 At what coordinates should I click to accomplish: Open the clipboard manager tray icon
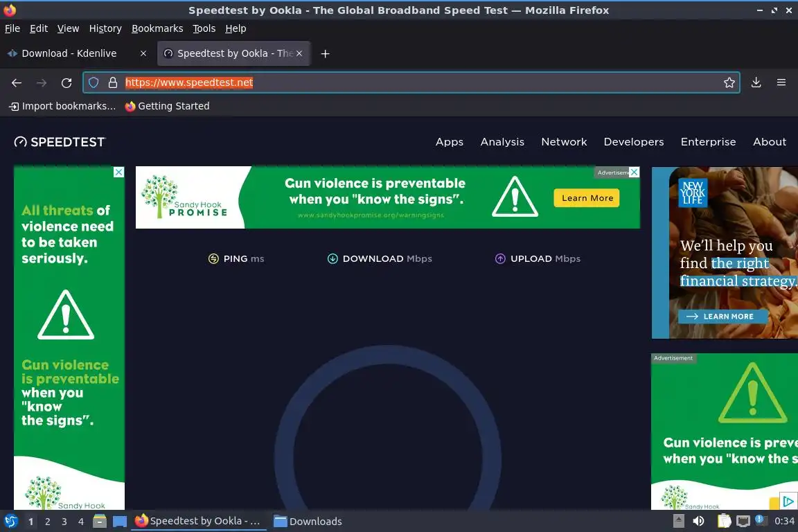click(724, 521)
